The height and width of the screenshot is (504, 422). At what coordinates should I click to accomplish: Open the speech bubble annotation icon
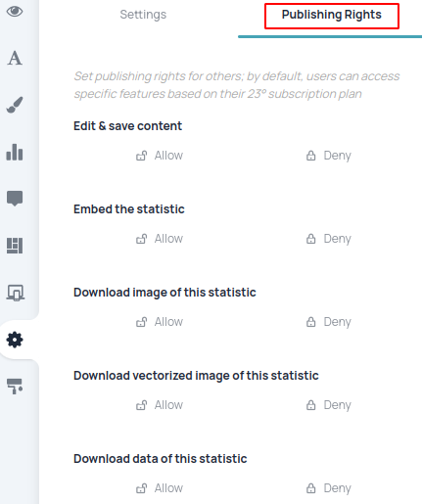tap(15, 199)
